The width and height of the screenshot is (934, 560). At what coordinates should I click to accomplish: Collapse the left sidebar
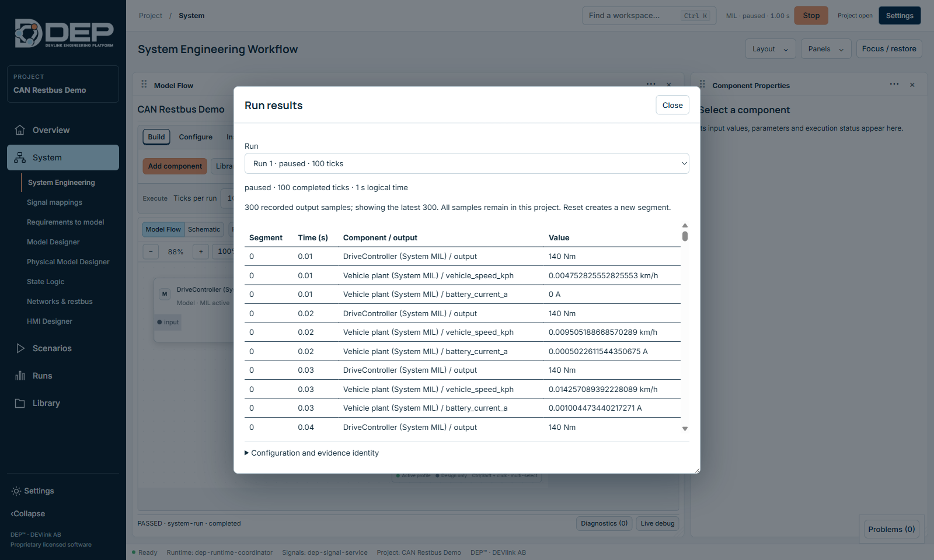(x=28, y=514)
